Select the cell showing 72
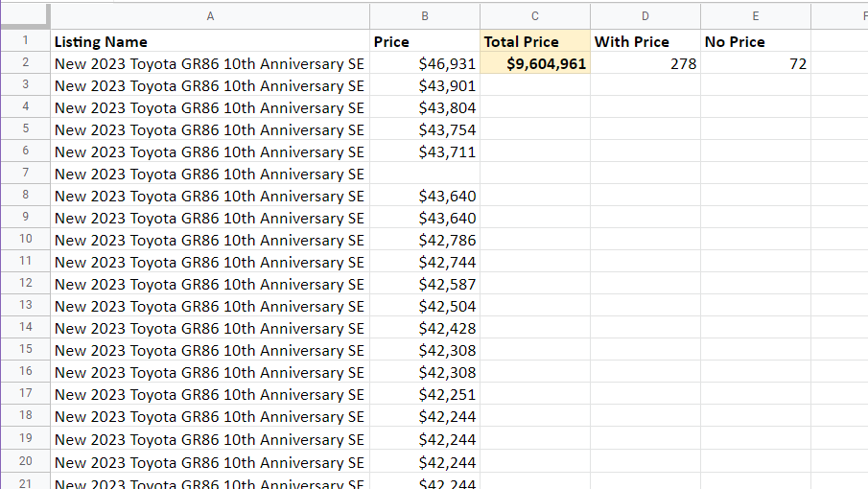The height and width of the screenshot is (489, 868). click(x=756, y=63)
